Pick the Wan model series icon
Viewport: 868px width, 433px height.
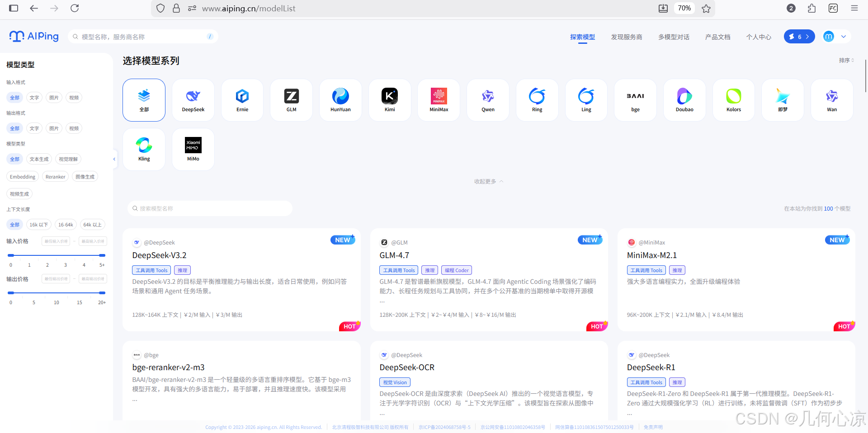(832, 100)
